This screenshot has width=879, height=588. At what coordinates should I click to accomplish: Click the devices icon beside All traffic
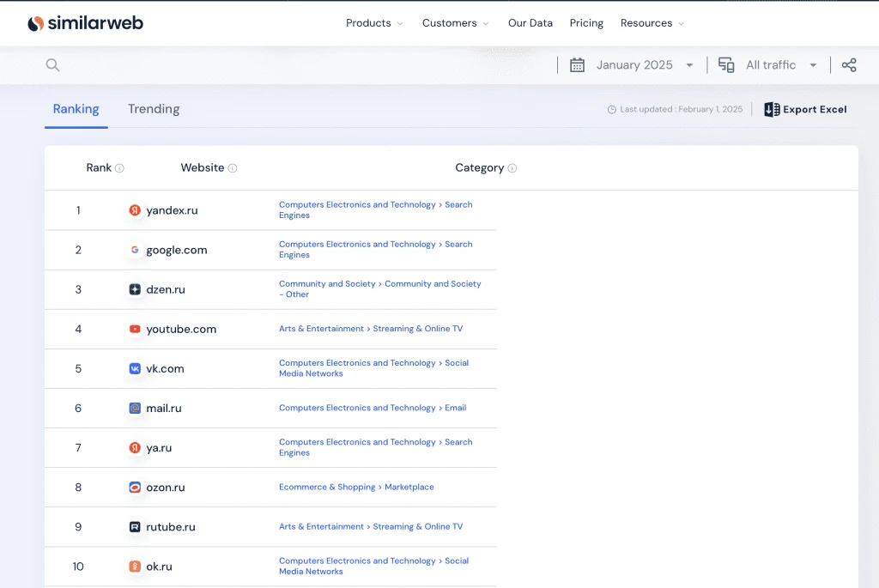point(726,65)
